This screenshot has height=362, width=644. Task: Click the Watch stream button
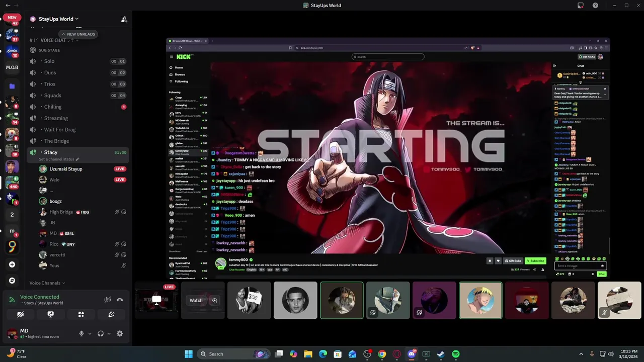click(x=196, y=301)
